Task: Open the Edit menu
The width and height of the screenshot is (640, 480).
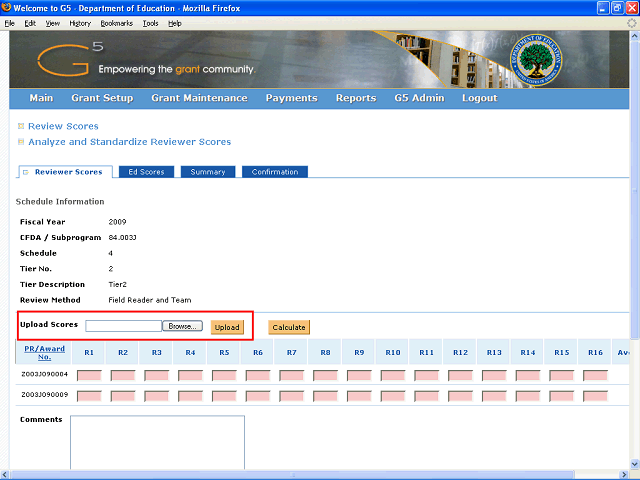Action: tap(30, 23)
